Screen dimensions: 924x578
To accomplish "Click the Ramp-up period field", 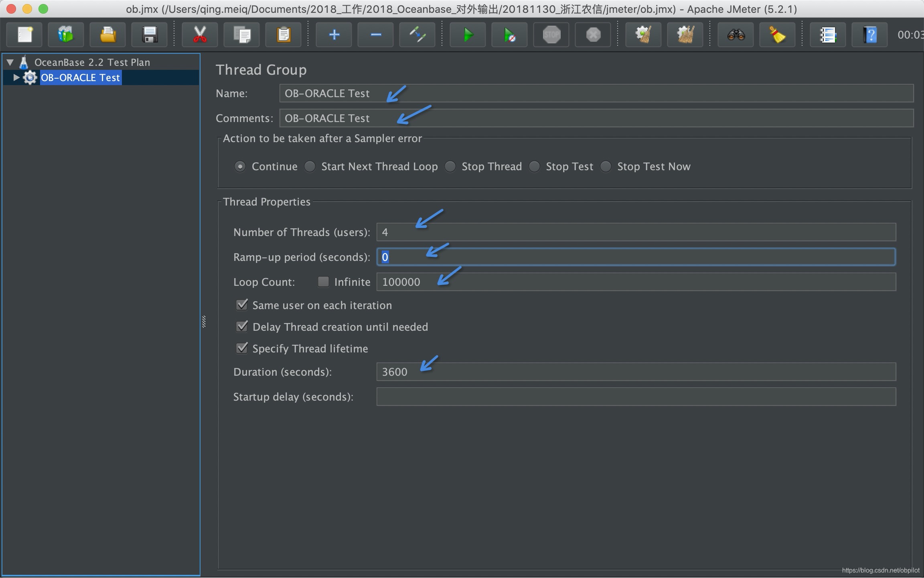I will (x=636, y=257).
